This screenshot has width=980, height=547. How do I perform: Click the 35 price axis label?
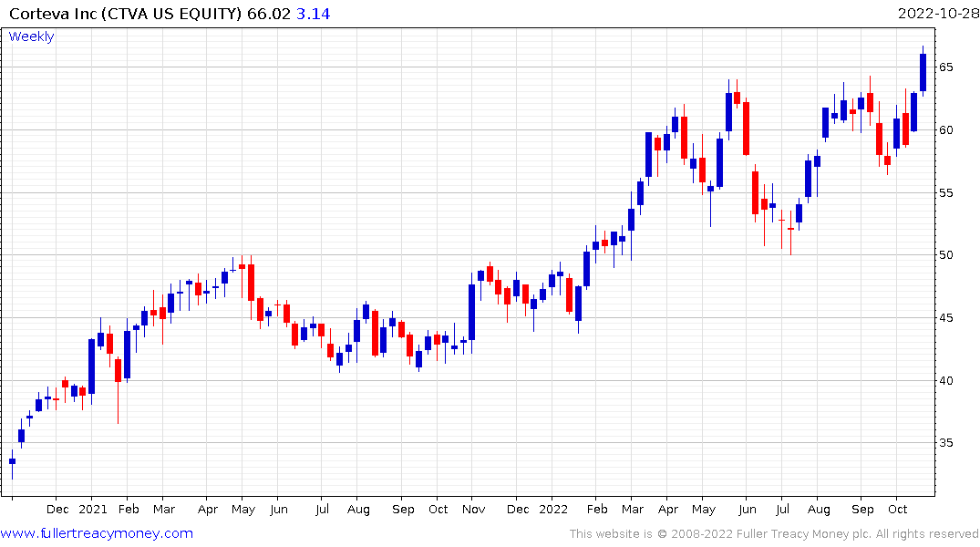coord(945,442)
